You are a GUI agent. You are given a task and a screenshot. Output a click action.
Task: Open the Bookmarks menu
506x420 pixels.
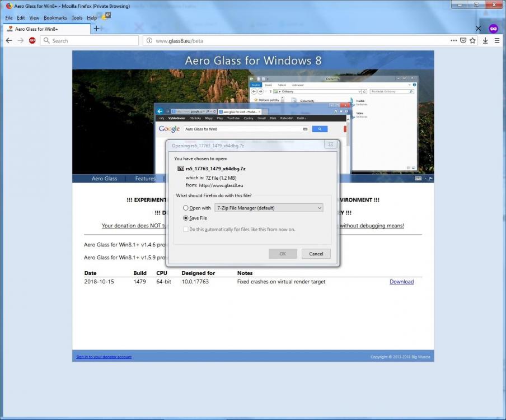pyautogui.click(x=55, y=18)
